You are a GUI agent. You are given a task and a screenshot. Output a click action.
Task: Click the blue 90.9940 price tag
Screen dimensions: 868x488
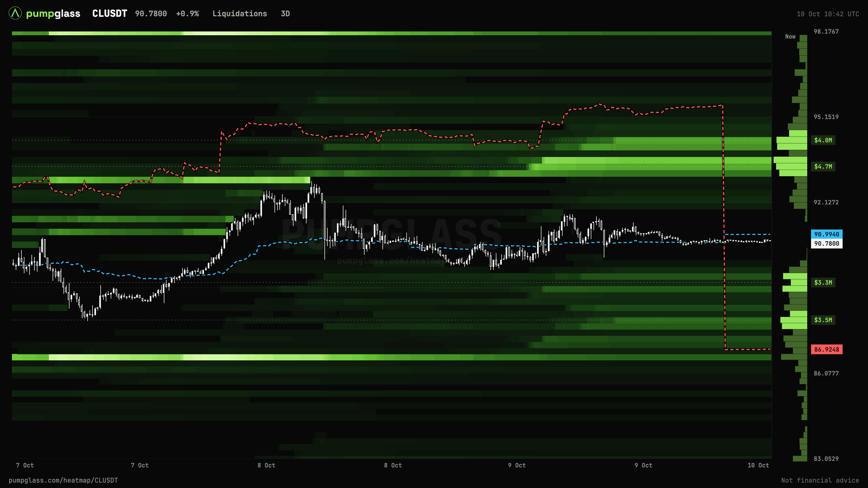[x=826, y=234]
